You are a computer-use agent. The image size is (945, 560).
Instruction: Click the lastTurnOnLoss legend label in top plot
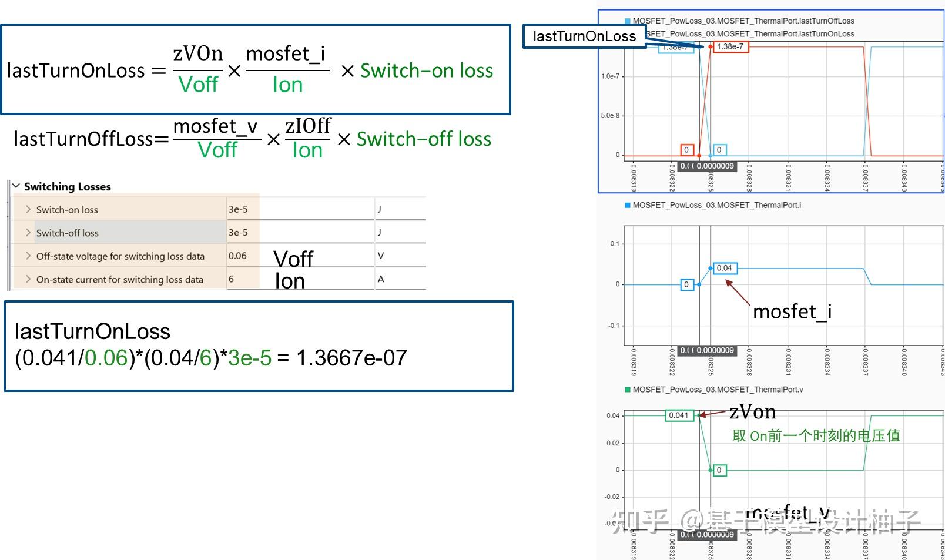(750, 34)
